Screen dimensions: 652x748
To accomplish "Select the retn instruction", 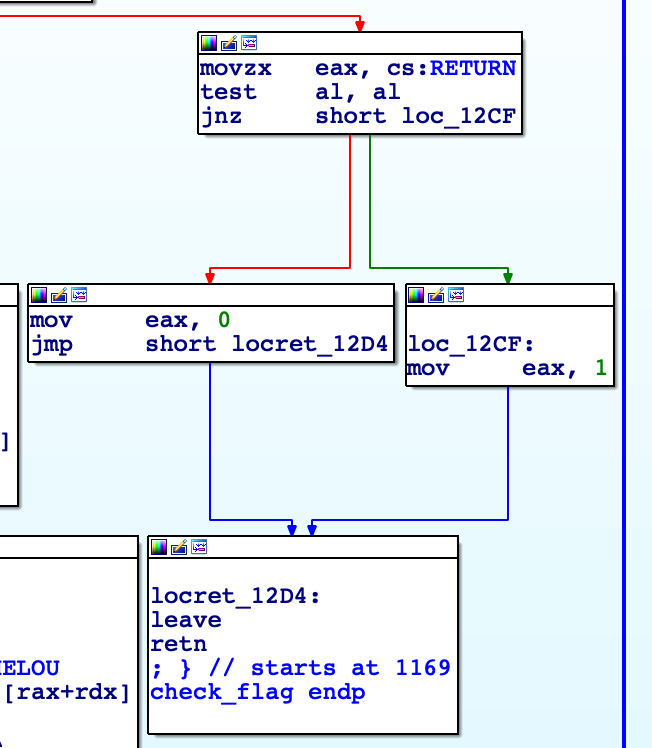I will tap(179, 644).
